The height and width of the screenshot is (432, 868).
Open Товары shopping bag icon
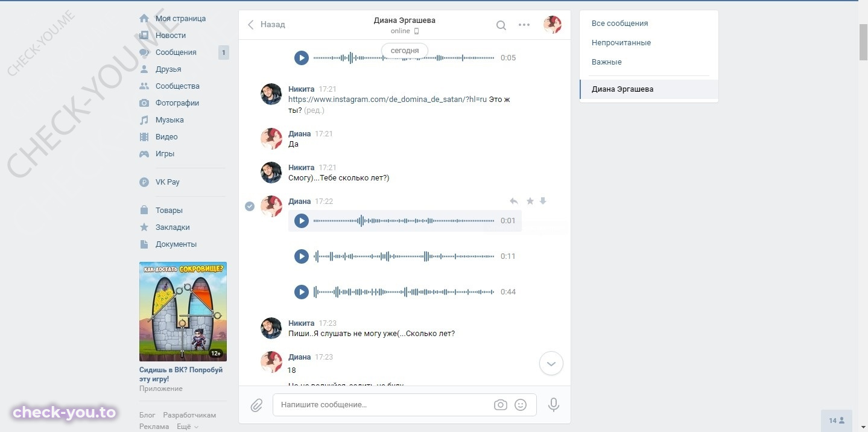[x=144, y=211]
